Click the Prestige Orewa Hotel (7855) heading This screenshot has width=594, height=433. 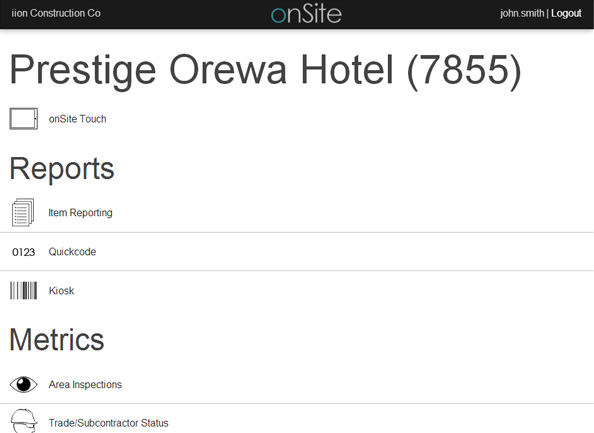coord(266,70)
